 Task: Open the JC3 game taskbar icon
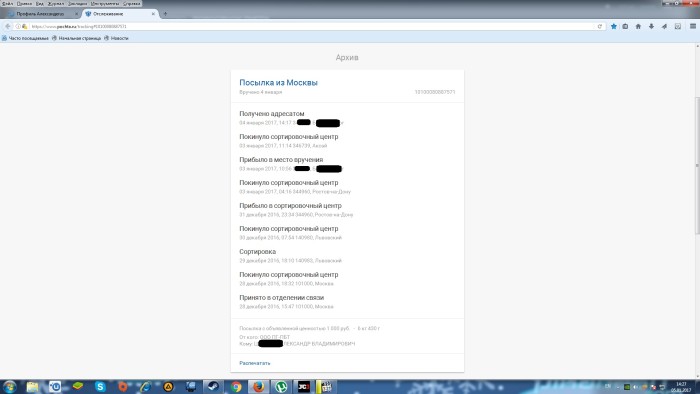point(304,386)
